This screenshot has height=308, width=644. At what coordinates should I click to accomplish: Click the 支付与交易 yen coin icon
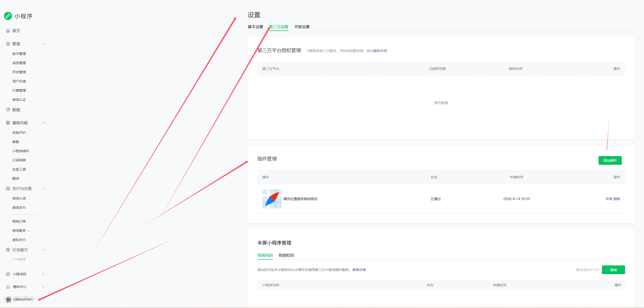coord(8,188)
